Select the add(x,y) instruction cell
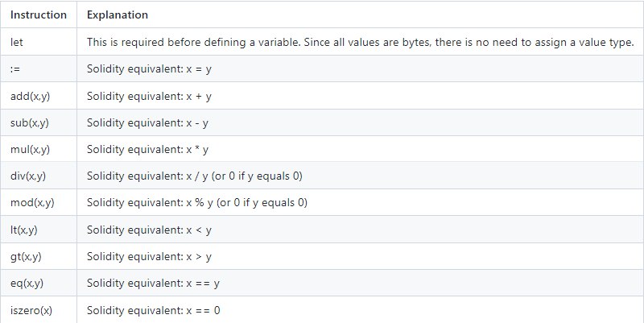 pyautogui.click(x=31, y=96)
